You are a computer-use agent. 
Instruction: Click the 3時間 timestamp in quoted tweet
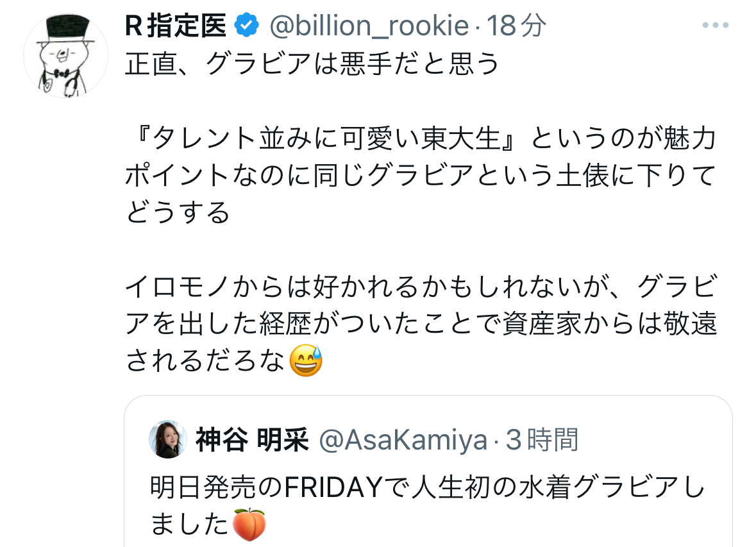(541, 439)
